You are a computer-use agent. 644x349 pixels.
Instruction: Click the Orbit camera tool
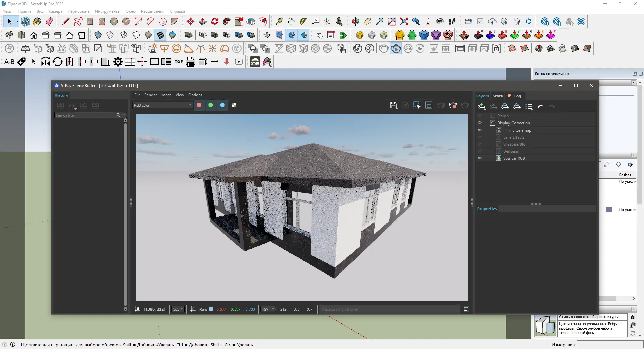click(x=355, y=22)
